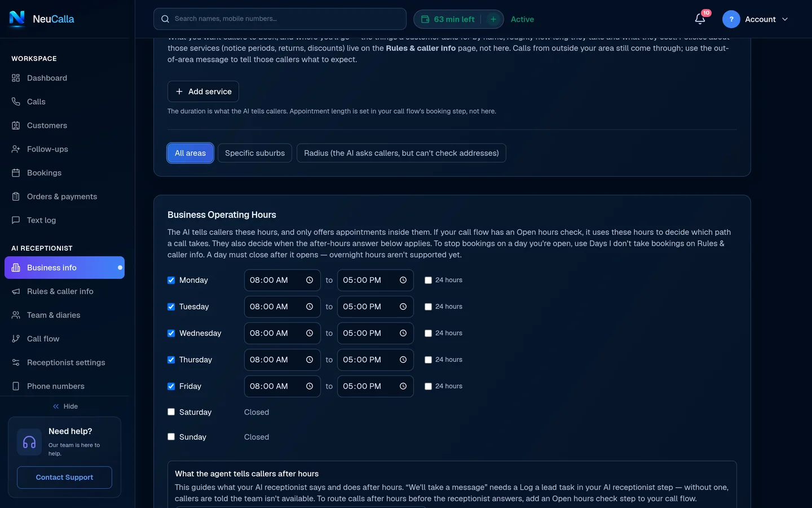Open the Customers page
The height and width of the screenshot is (508, 812).
point(64,125)
